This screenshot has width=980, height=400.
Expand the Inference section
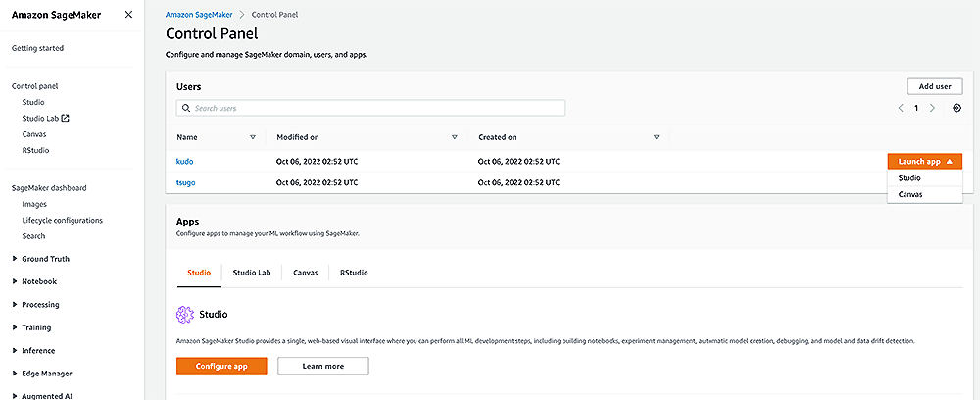tap(15, 351)
